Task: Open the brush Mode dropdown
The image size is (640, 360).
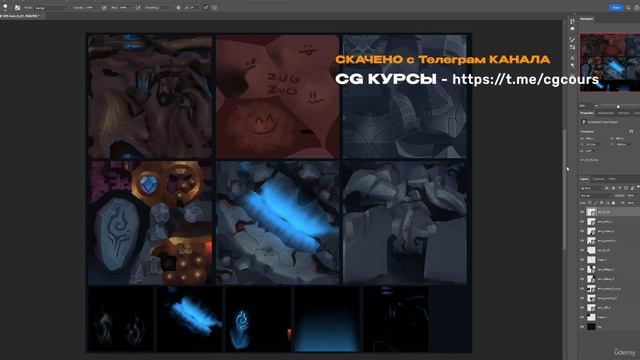Action: click(51, 8)
